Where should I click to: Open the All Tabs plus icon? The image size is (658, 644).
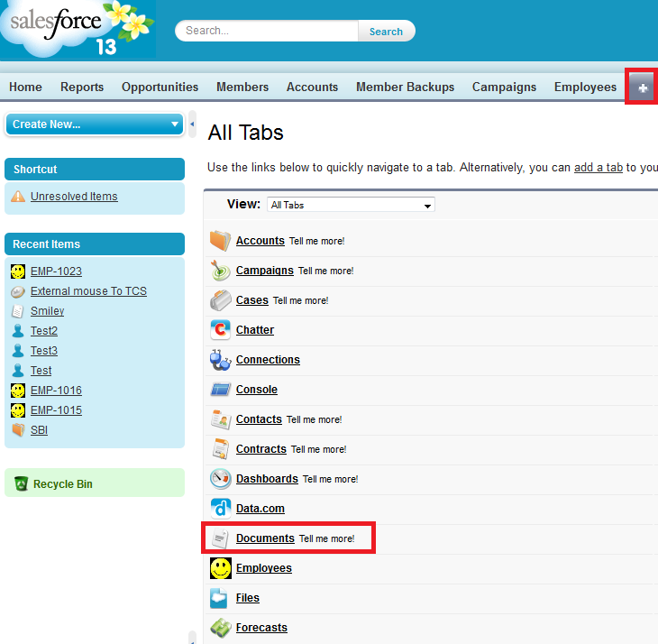(x=642, y=87)
